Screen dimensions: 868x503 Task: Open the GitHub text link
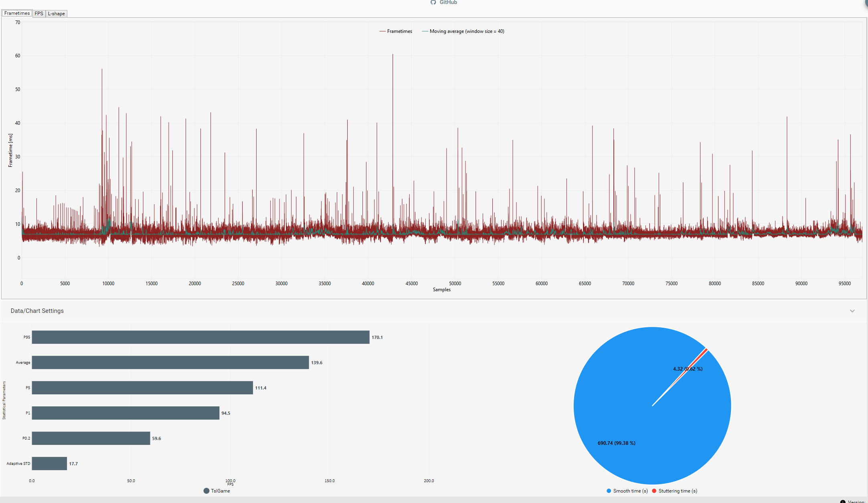coord(448,2)
